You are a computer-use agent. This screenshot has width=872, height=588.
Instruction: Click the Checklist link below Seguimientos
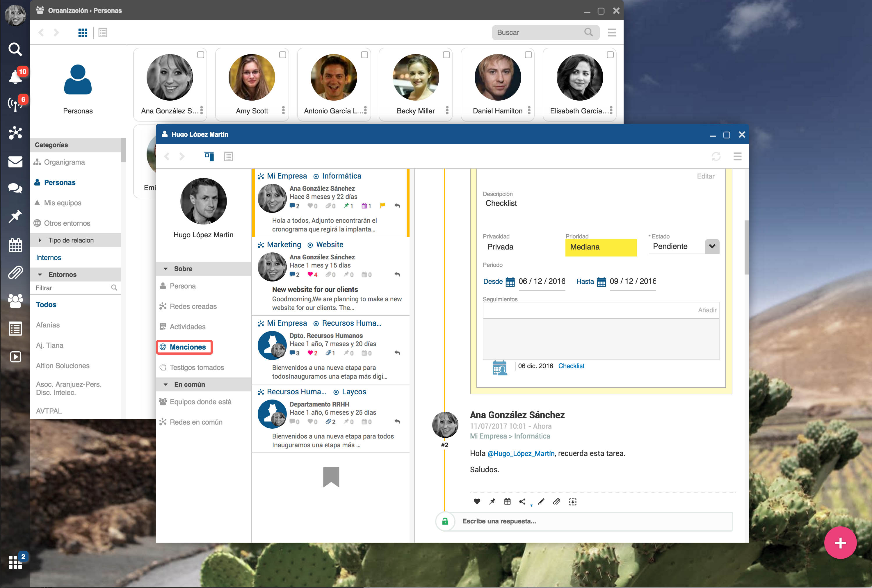[571, 366]
